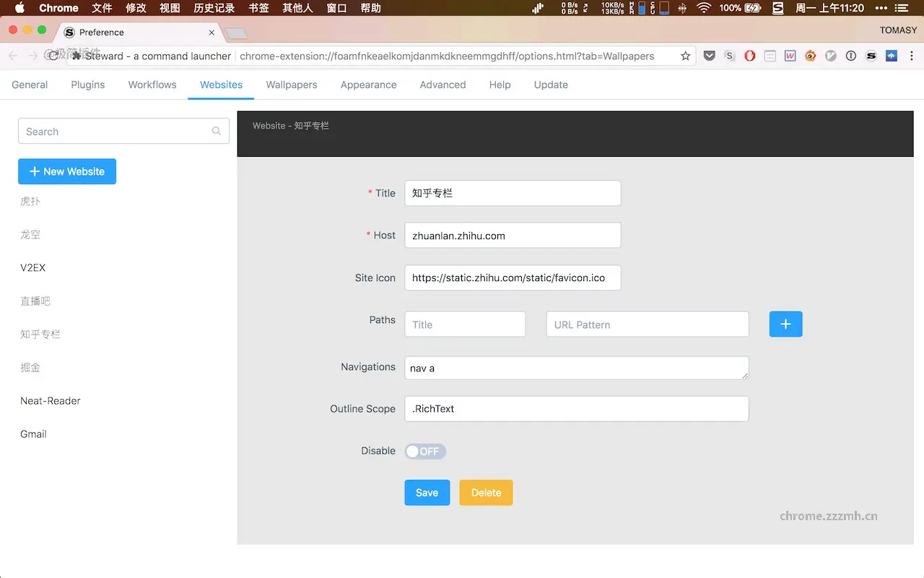Open the Advanced tab
The width and height of the screenshot is (924, 578).
pos(443,85)
